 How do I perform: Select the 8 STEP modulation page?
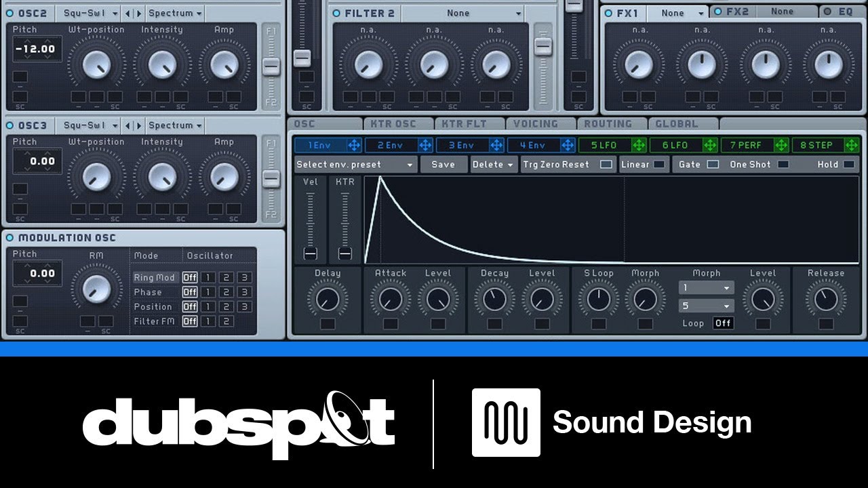click(818, 145)
